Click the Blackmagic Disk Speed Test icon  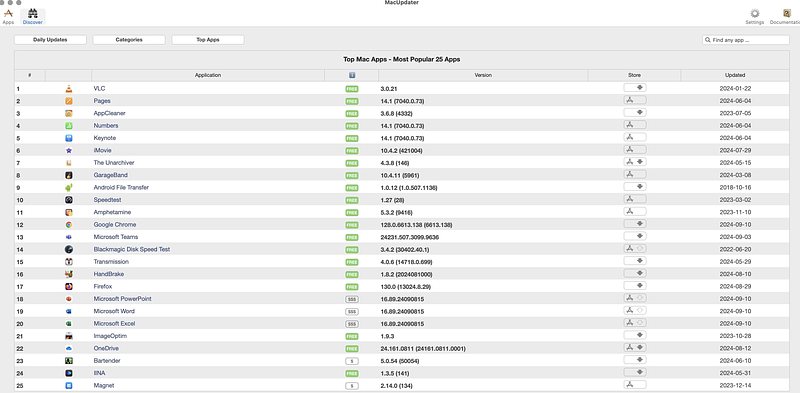[69, 250]
